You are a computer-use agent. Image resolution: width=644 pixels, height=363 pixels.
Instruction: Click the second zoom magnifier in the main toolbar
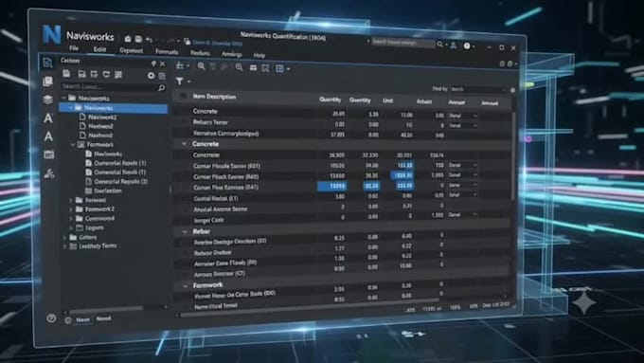click(239, 67)
